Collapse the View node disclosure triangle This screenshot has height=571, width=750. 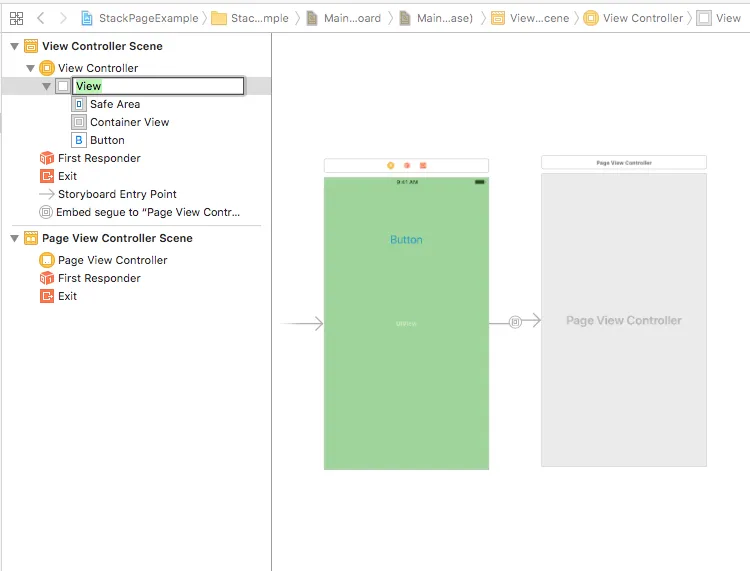46,87
